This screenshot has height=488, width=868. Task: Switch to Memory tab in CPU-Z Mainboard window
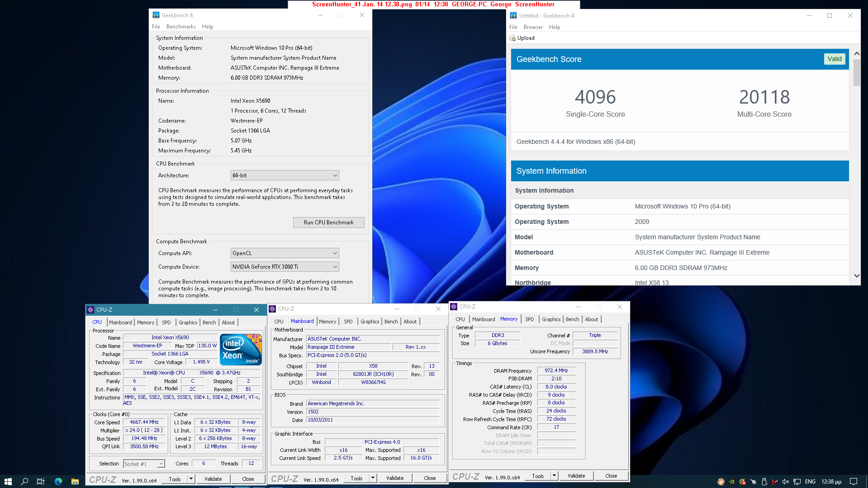327,322
